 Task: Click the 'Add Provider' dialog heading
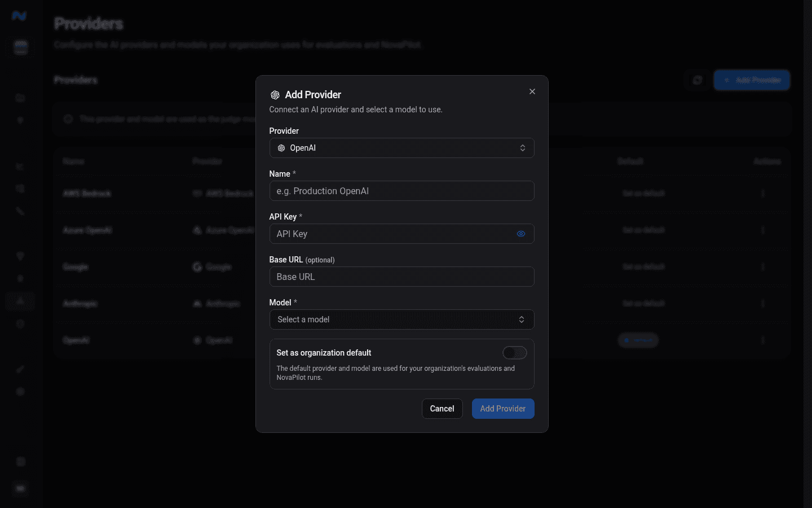(313, 95)
